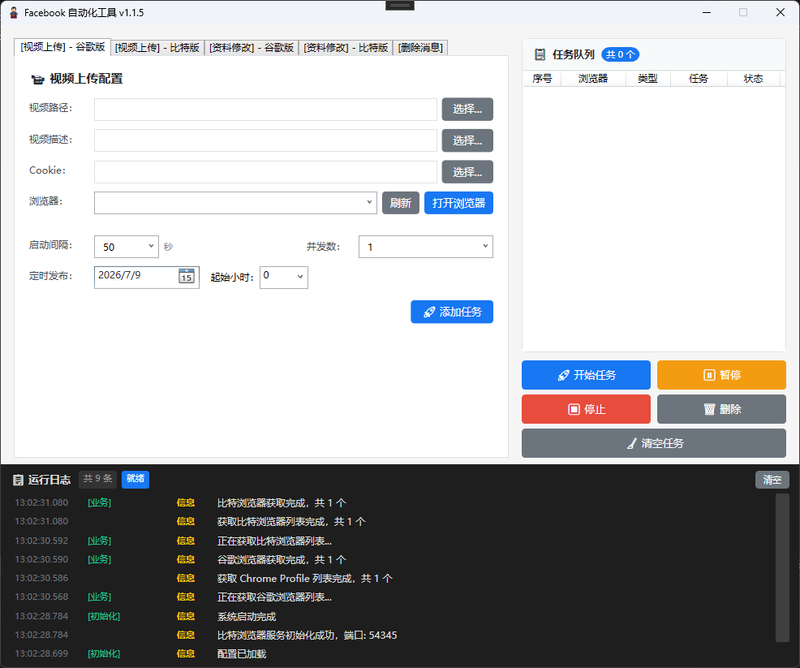Click log entry 配置已加载

tap(241, 654)
